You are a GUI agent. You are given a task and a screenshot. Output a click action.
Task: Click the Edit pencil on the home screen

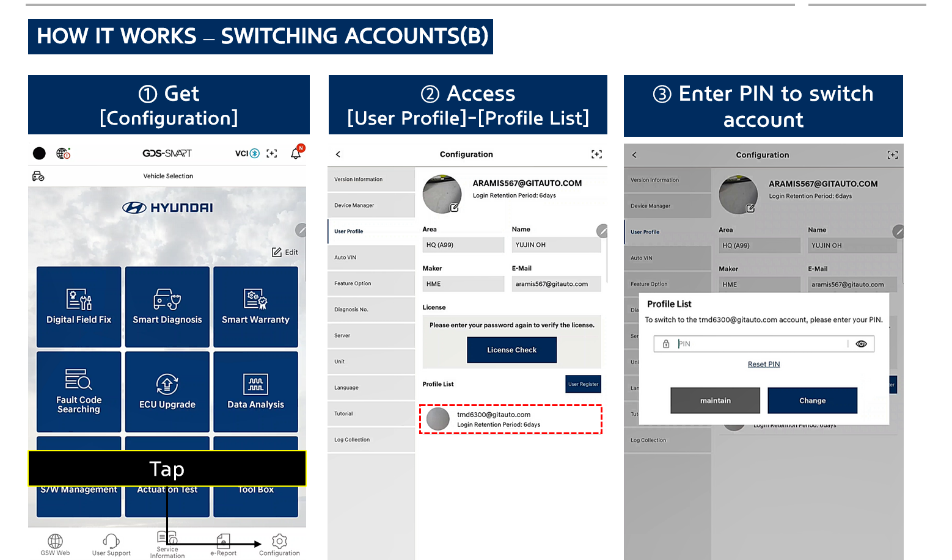285,252
